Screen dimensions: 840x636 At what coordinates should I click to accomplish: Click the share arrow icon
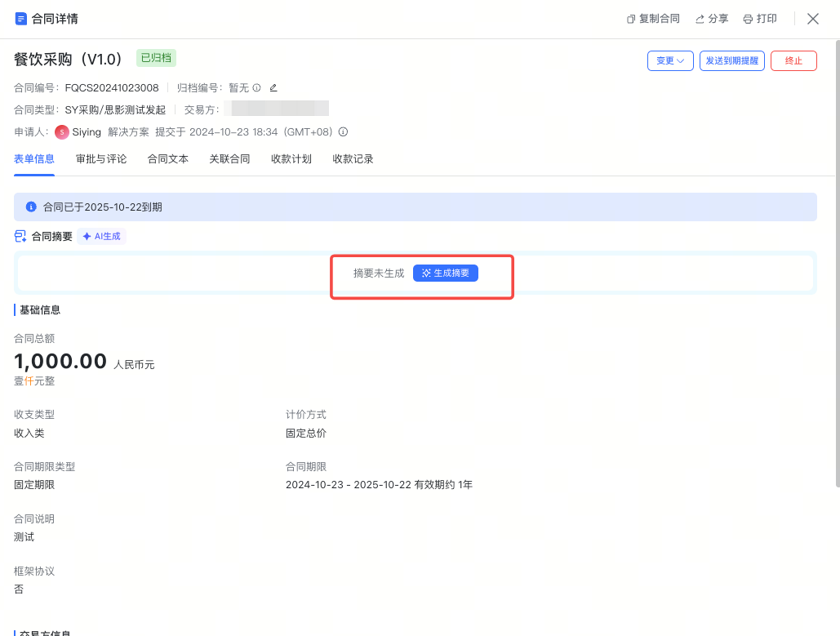(x=700, y=20)
